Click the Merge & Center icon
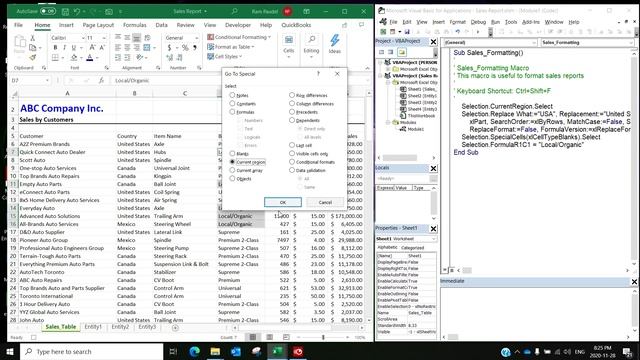 147,48
